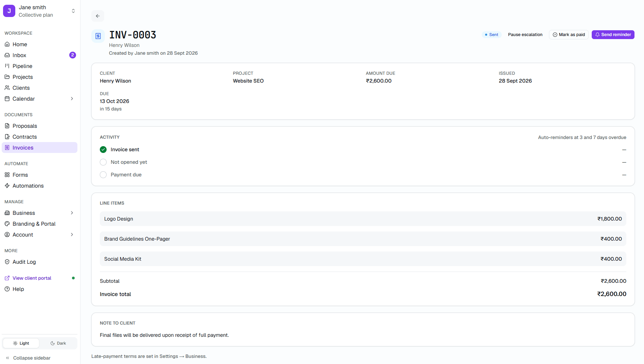
Task: Open Inbox via its tray icon
Action: 7,55
